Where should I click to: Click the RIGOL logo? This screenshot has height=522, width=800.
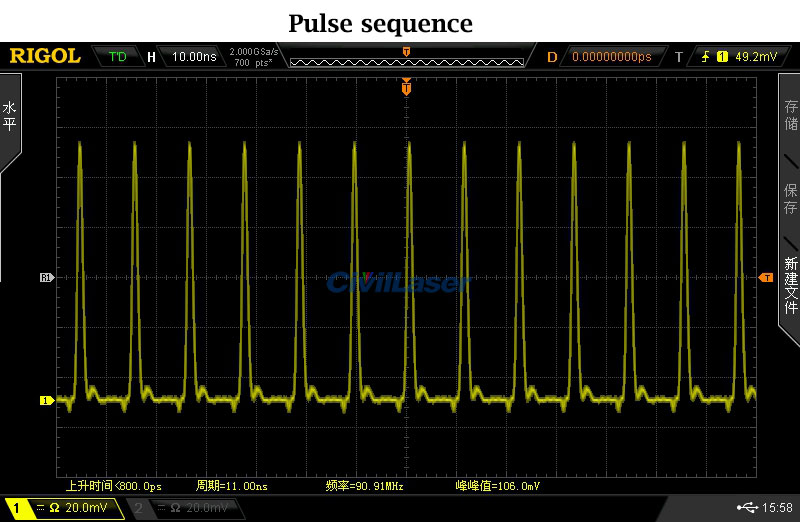[45, 56]
